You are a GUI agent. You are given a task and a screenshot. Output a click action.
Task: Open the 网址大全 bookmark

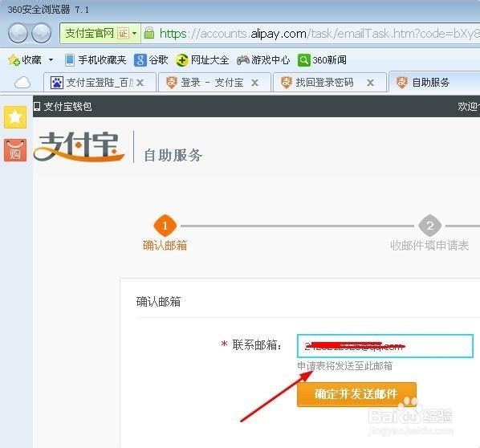click(x=202, y=60)
